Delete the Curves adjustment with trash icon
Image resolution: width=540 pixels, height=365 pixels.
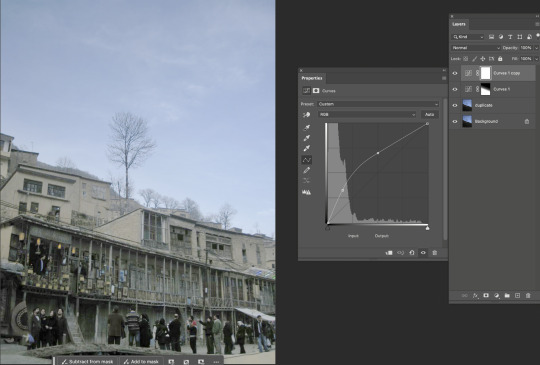click(x=435, y=253)
